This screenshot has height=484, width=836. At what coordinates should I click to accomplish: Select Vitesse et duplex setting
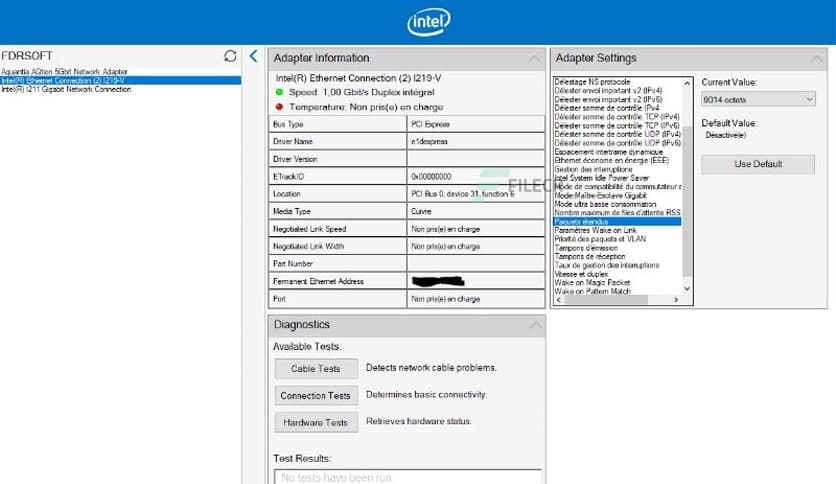[581, 273]
